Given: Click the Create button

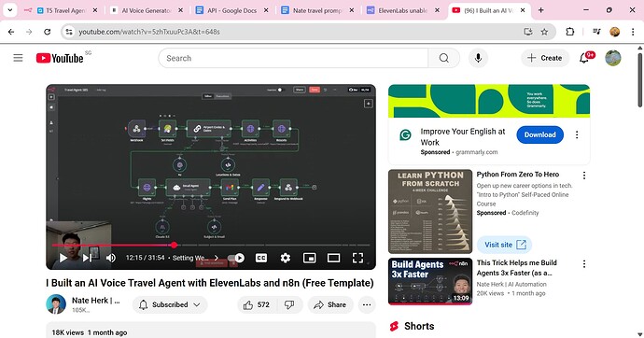Looking at the screenshot, I should point(545,58).
